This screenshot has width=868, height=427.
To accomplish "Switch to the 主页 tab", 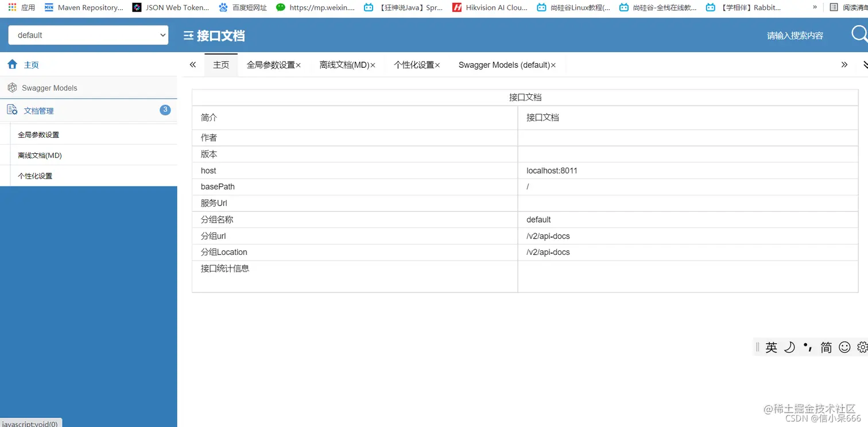I will tap(221, 65).
